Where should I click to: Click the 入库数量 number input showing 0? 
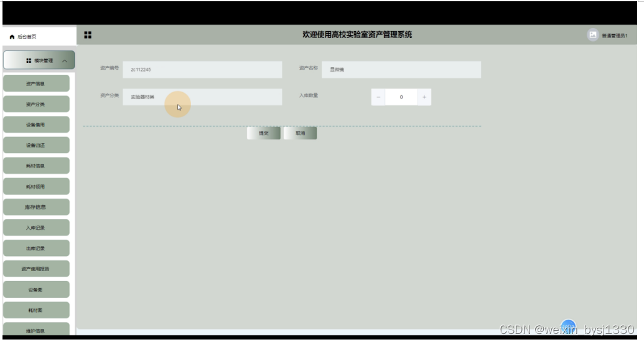point(401,97)
